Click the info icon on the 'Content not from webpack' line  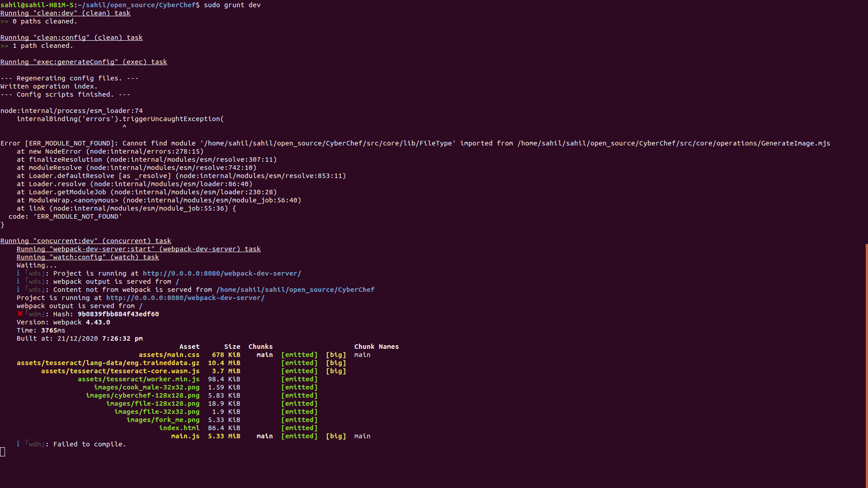coord(18,290)
